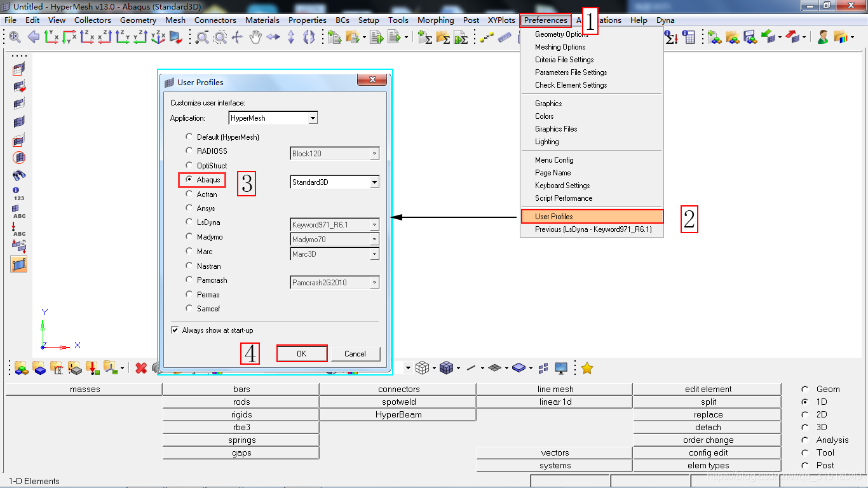The height and width of the screenshot is (488, 868).
Task: Click the save model floppy-disk icon
Action: click(750, 37)
